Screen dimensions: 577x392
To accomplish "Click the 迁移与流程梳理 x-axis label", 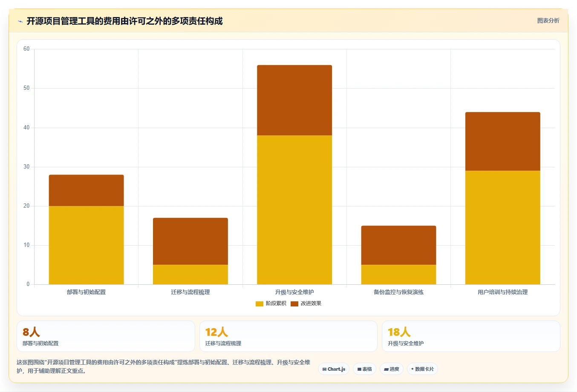I will (190, 292).
